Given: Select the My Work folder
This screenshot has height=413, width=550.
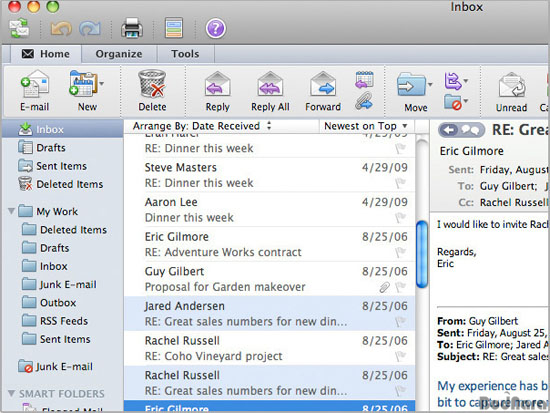Looking at the screenshot, I should click(x=48, y=211).
